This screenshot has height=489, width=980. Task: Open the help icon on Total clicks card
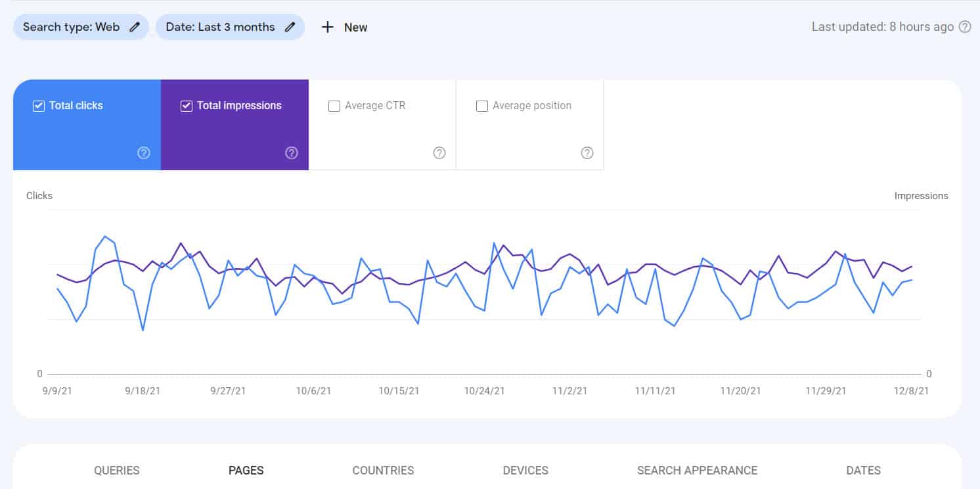(x=143, y=152)
